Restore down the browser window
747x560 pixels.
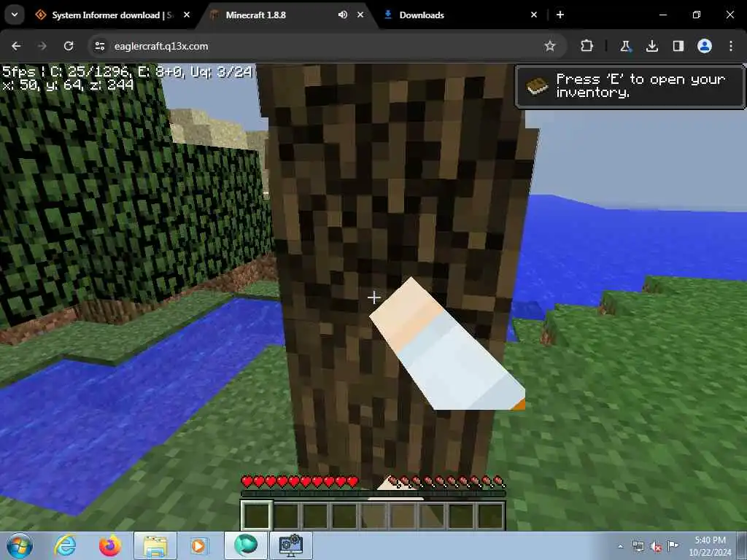click(x=697, y=15)
